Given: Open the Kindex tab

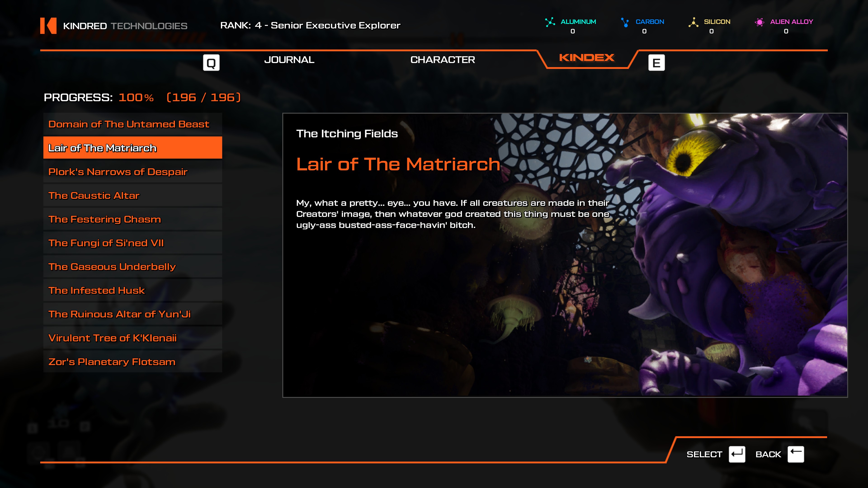Looking at the screenshot, I should [587, 58].
